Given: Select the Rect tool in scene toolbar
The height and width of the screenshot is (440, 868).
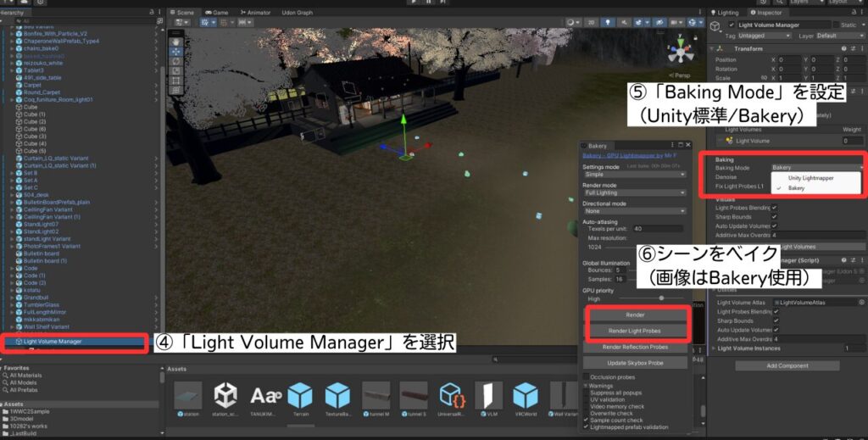Looking at the screenshot, I should (175, 81).
